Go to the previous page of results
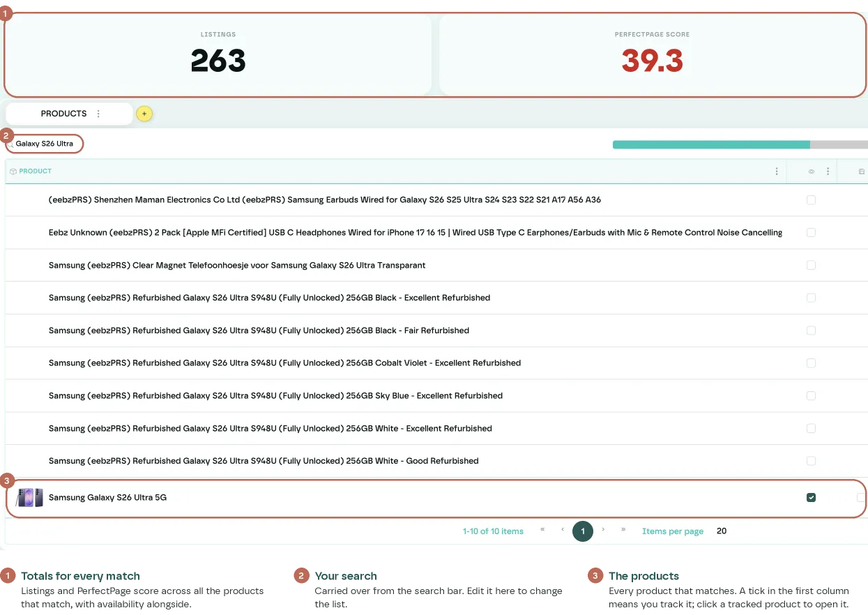Screen dimensions: 868x615 [563, 530]
